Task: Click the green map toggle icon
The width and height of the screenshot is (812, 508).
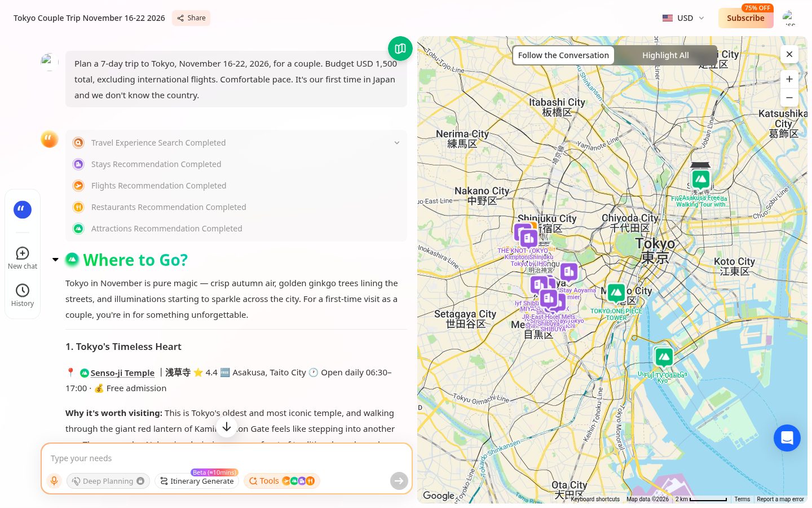Action: [x=400, y=49]
